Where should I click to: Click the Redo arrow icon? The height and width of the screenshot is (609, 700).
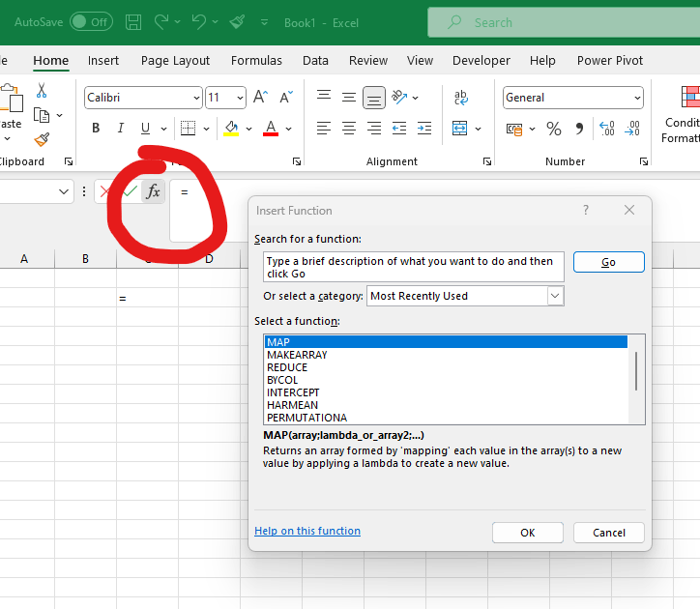(161, 22)
